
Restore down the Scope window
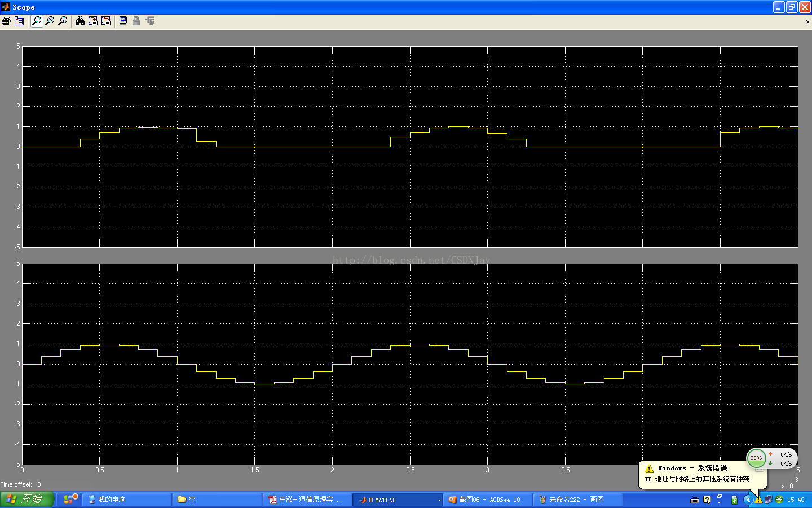click(792, 7)
